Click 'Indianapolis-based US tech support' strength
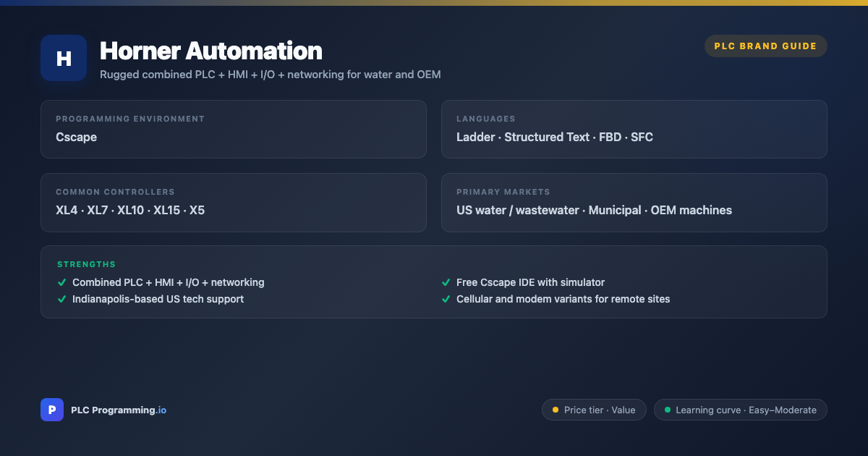Screen dimensions: 868x456 click(x=158, y=299)
